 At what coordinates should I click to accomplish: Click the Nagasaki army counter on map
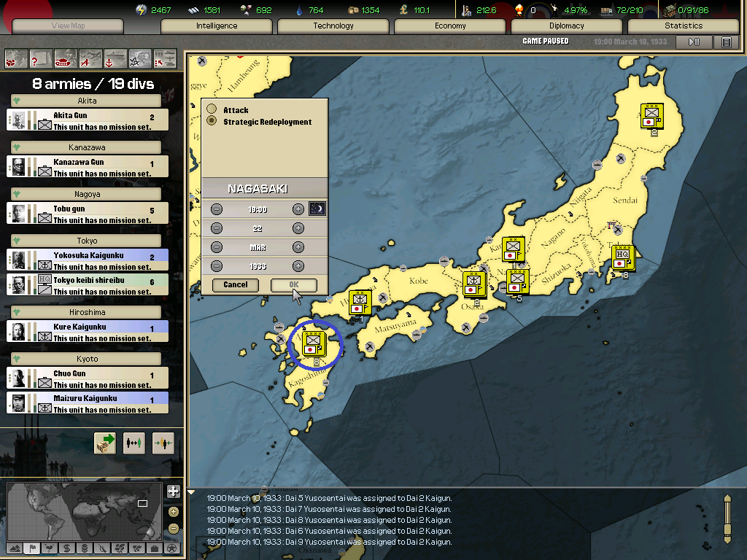314,344
